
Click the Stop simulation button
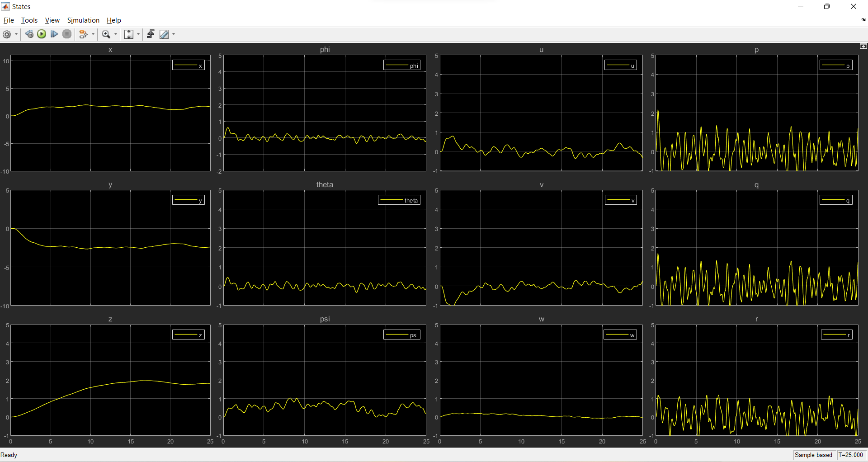67,34
